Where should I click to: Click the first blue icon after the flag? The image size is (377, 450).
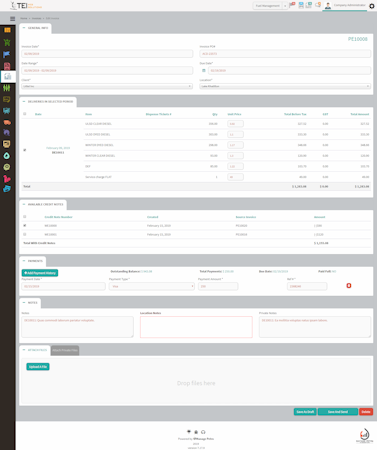[x=301, y=5]
